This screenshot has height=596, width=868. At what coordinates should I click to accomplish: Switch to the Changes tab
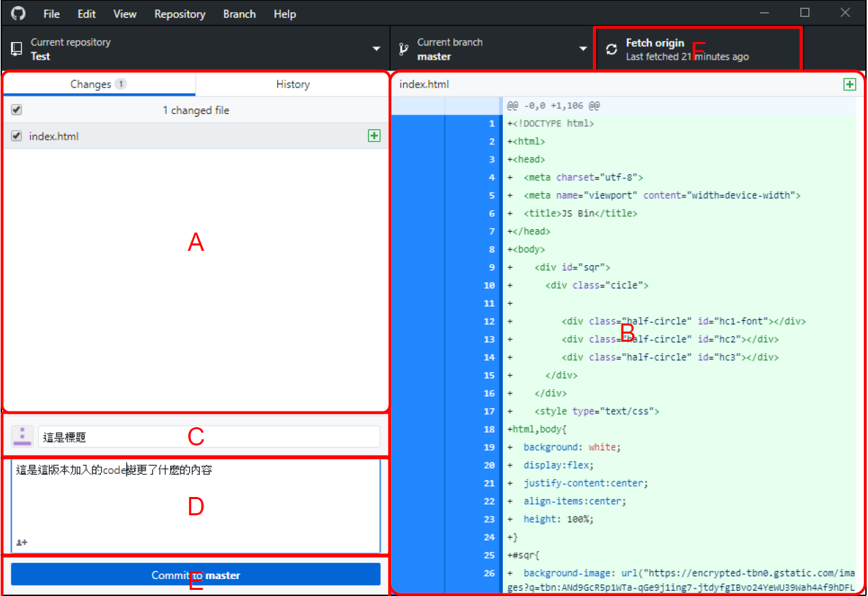(99, 84)
